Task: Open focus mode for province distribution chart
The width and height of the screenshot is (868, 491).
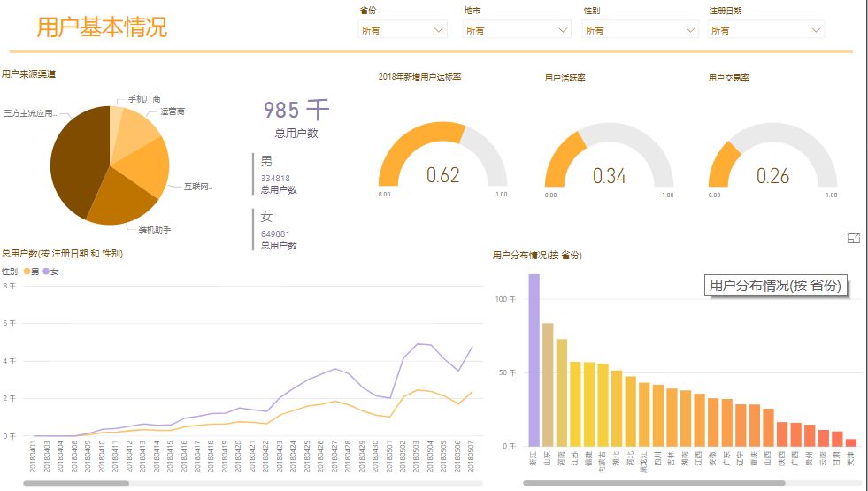Action: (x=853, y=238)
